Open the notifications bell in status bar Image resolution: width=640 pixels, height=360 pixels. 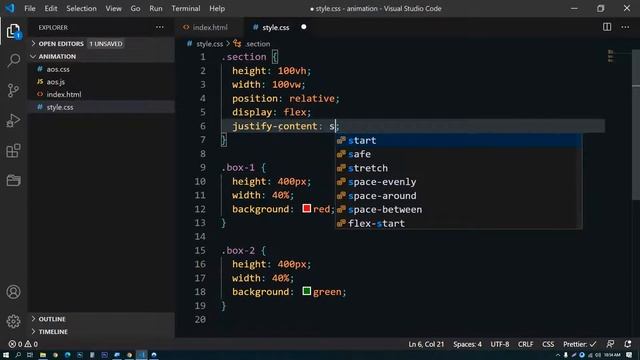pyautogui.click(x=627, y=344)
